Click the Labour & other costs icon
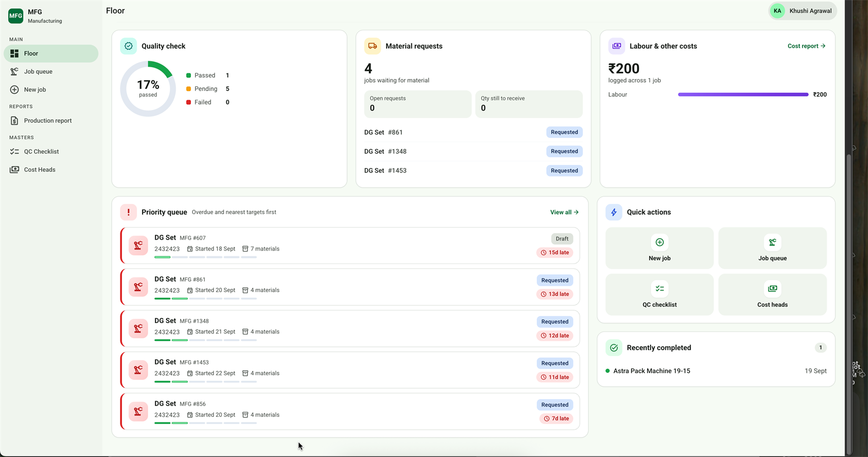The image size is (868, 457). (x=617, y=46)
